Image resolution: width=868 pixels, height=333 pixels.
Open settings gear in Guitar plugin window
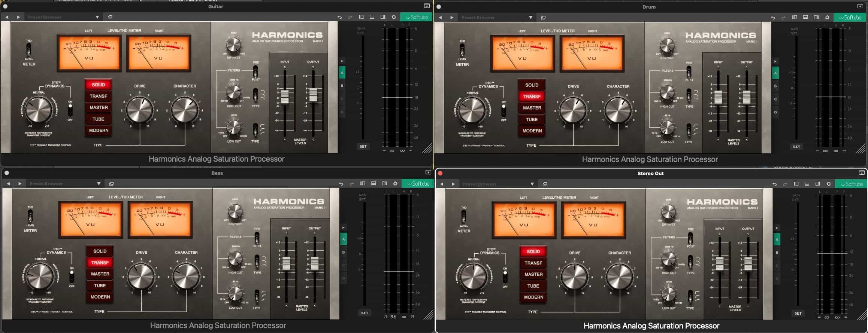(x=394, y=17)
